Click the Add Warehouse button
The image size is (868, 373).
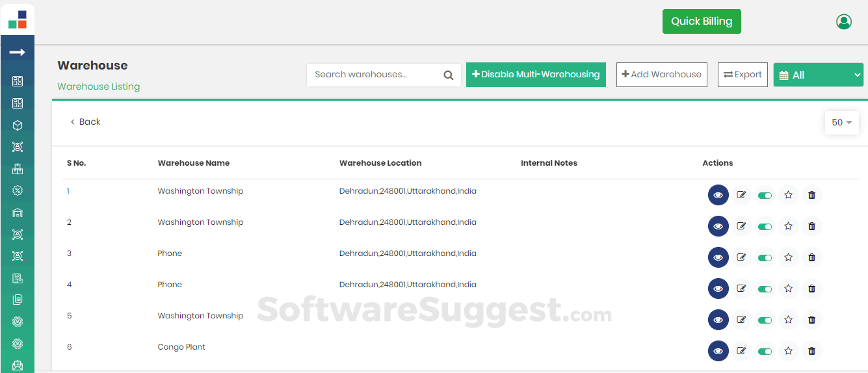pos(661,75)
